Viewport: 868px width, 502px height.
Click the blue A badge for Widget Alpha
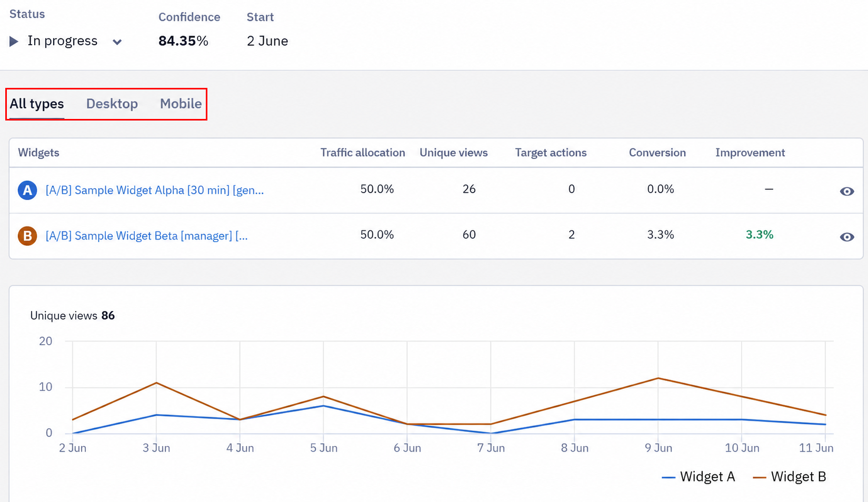[27, 190]
